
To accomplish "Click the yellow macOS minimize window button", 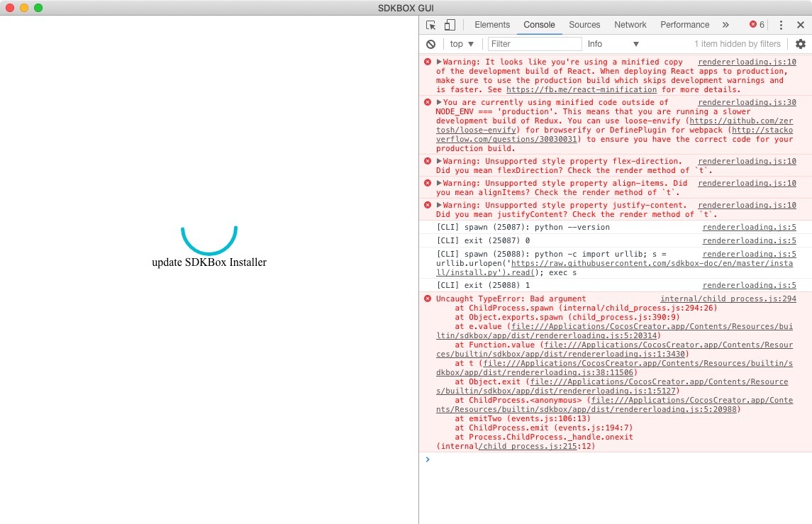I will 24,8.
